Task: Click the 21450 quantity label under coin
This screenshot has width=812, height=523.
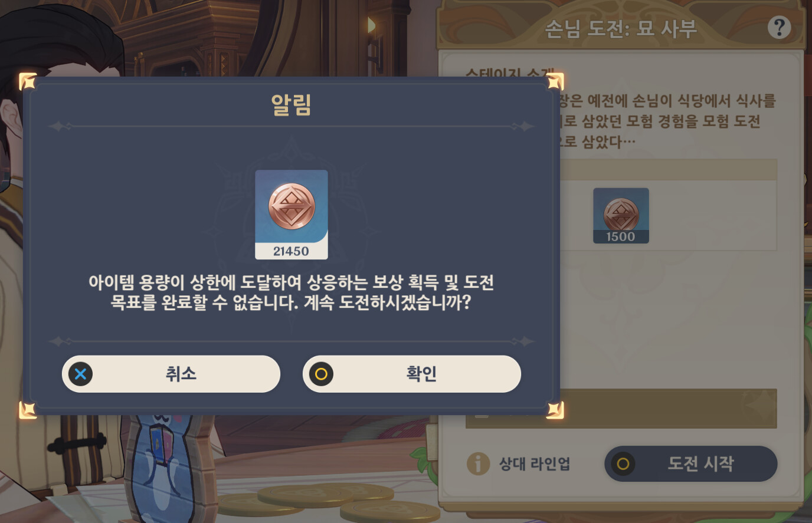Action: [292, 251]
